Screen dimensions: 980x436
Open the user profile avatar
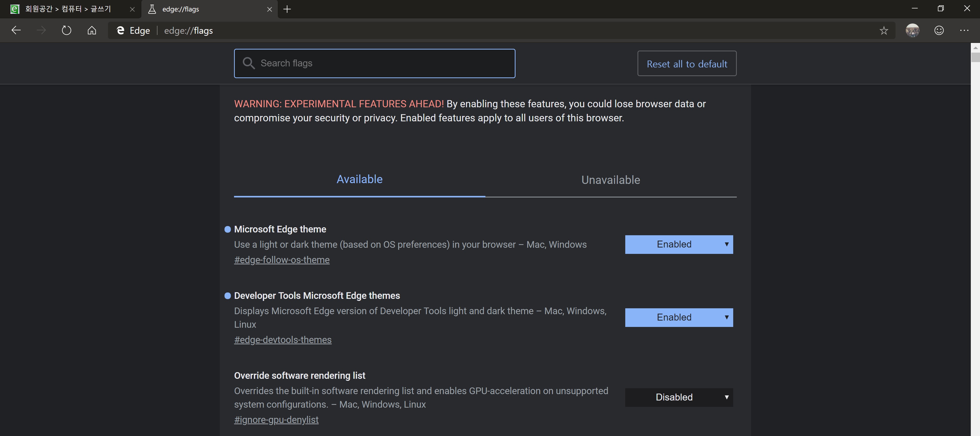coord(912,30)
